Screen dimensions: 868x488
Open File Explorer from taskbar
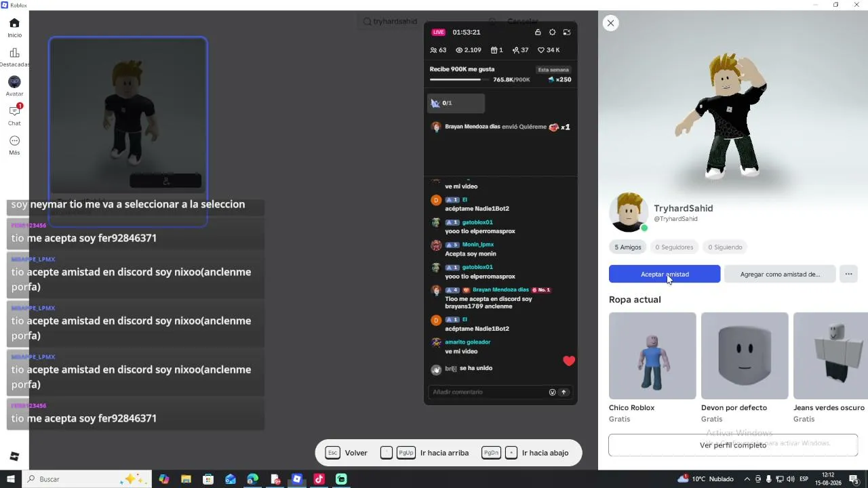pos(186,479)
